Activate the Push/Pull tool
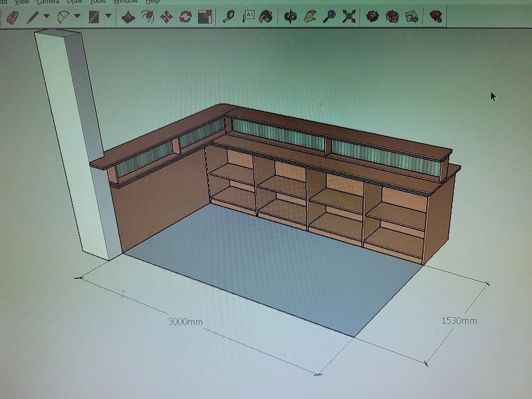 click(x=128, y=17)
